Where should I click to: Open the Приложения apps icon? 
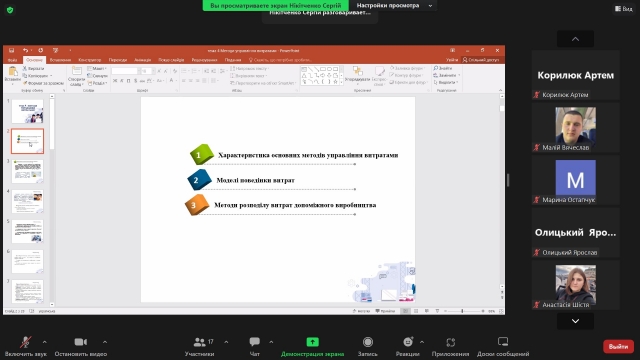click(450, 342)
